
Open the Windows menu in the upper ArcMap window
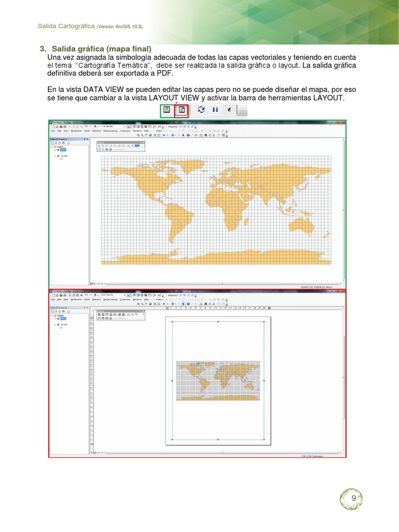(137, 130)
